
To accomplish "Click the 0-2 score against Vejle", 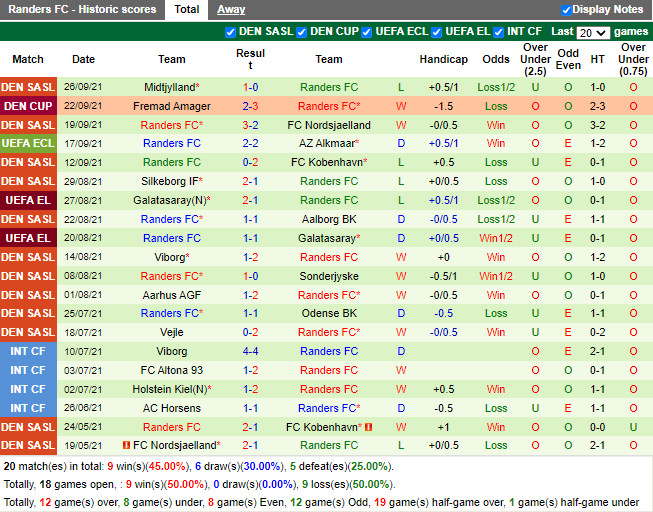I will [x=250, y=332].
